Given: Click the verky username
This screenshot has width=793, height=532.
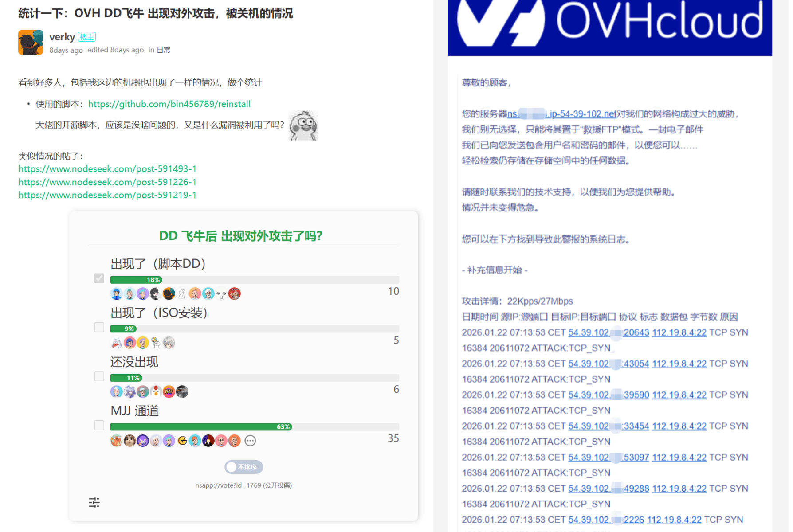Looking at the screenshot, I should coord(62,37).
